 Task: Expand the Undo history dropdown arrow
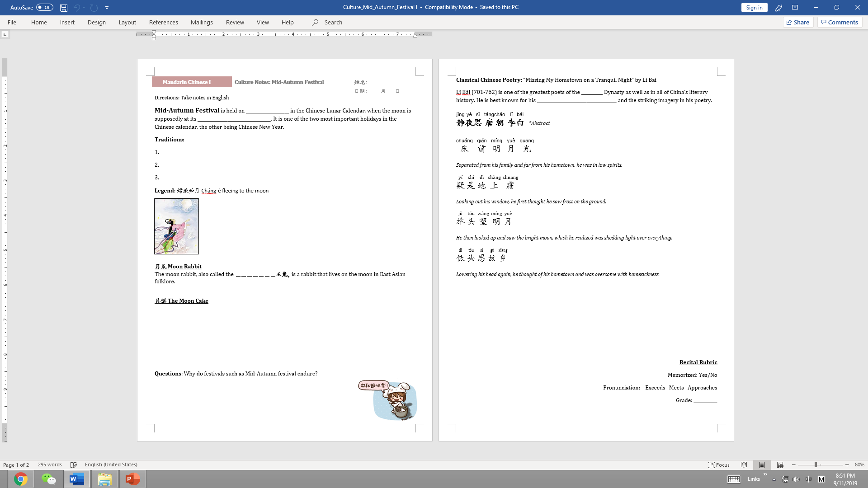84,8
